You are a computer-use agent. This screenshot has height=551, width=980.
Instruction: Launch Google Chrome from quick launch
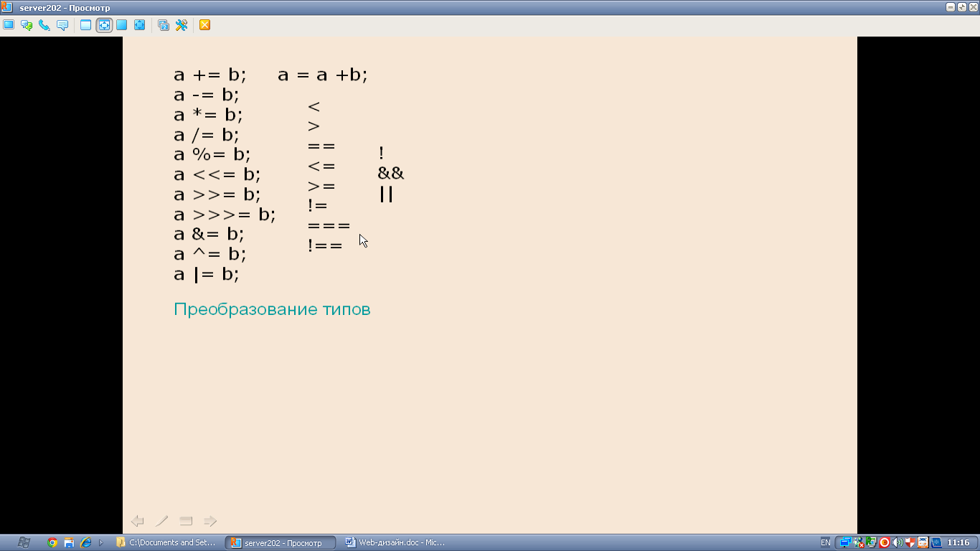(x=52, y=542)
